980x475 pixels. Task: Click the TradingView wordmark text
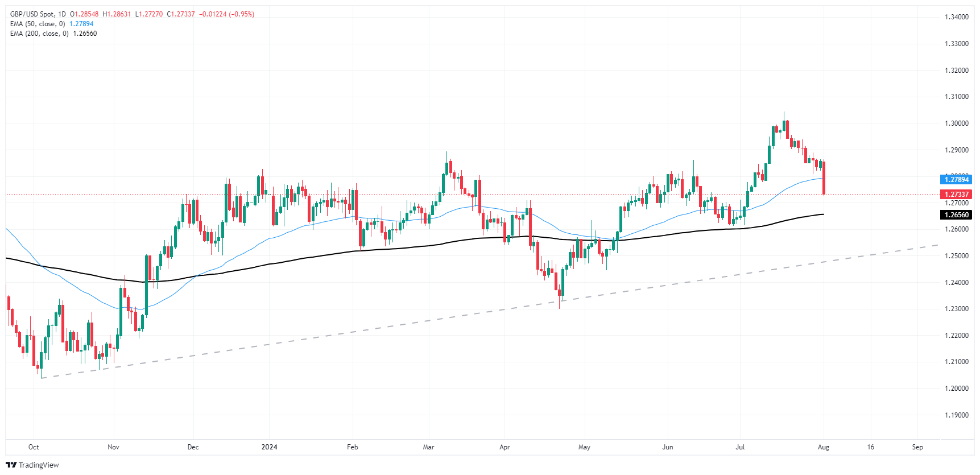tap(39, 465)
